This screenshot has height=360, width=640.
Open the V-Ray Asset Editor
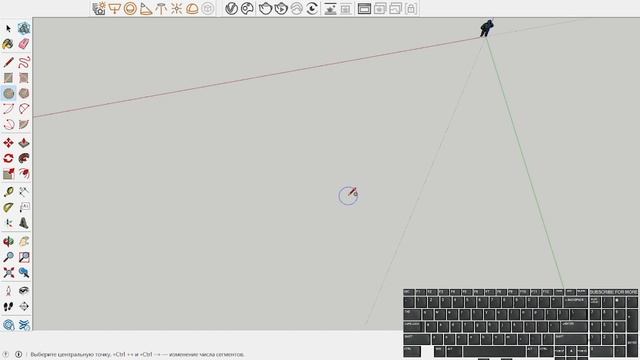(231, 8)
